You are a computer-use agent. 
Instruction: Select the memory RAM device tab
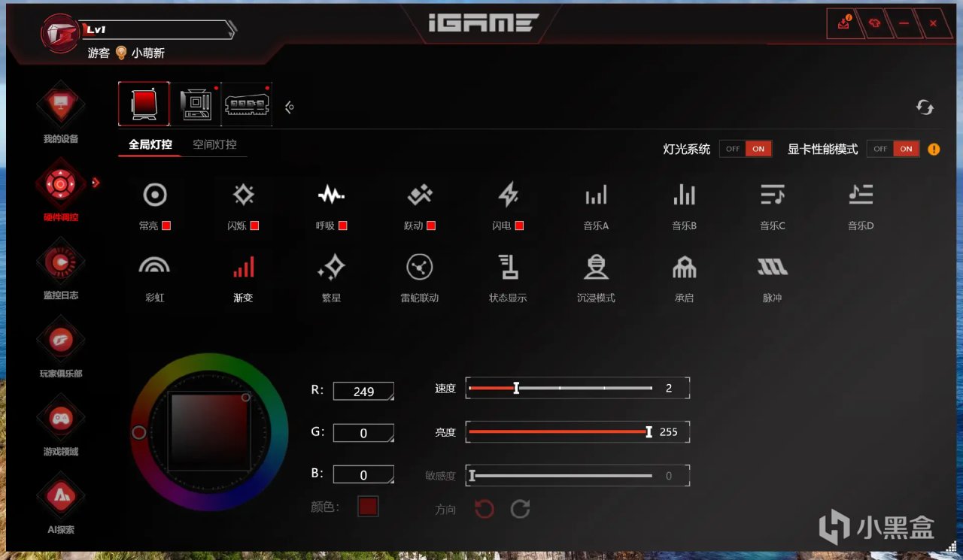click(247, 104)
